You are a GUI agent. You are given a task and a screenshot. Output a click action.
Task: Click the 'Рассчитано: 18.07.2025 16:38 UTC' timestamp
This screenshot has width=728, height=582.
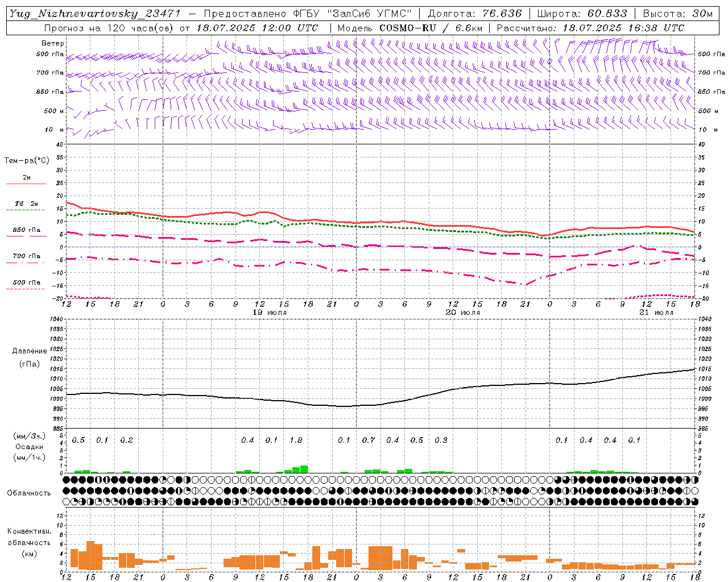[x=590, y=28]
